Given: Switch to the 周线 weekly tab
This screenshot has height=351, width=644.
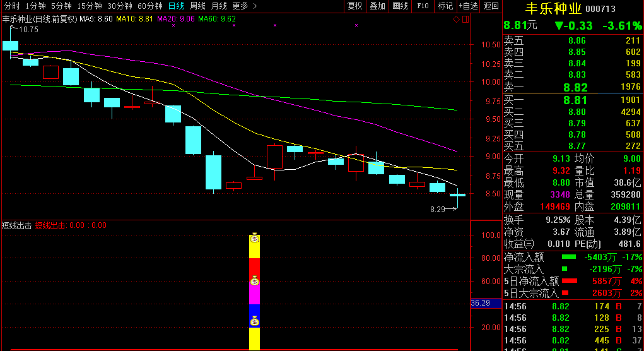Looking at the screenshot, I should (x=197, y=6).
